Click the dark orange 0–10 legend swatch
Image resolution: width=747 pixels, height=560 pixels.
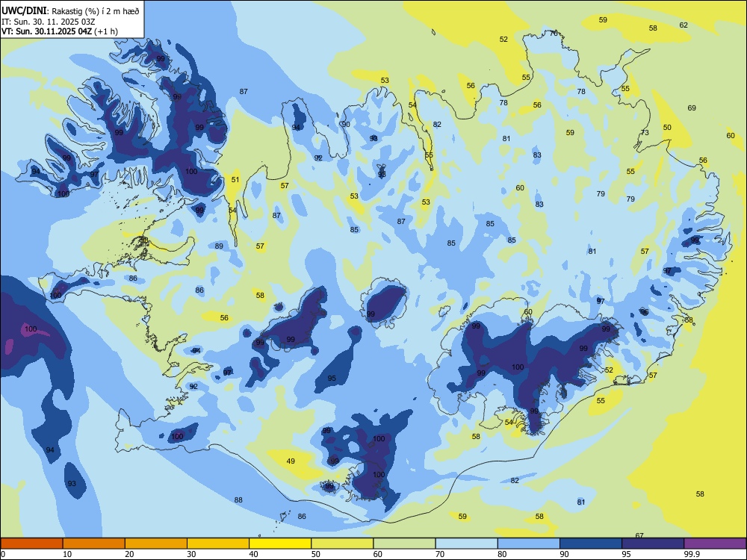click(x=31, y=543)
